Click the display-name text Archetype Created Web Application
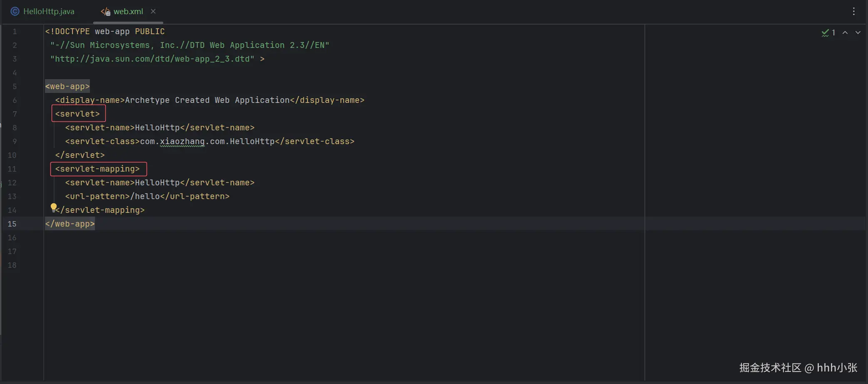 point(207,100)
